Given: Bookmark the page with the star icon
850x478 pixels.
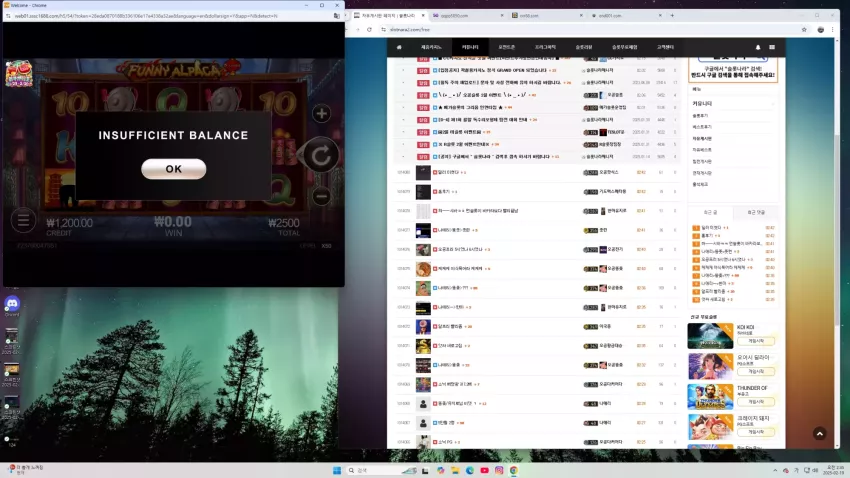Looking at the screenshot, I should click(804, 30).
